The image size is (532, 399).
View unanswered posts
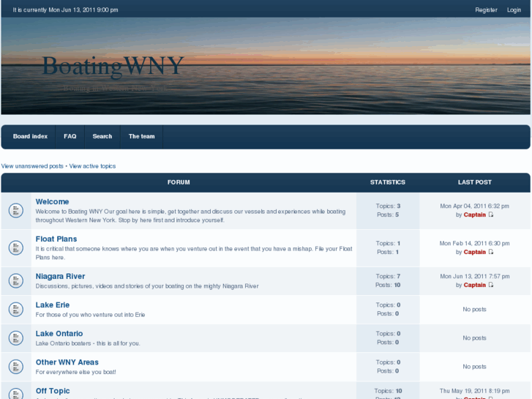32,166
